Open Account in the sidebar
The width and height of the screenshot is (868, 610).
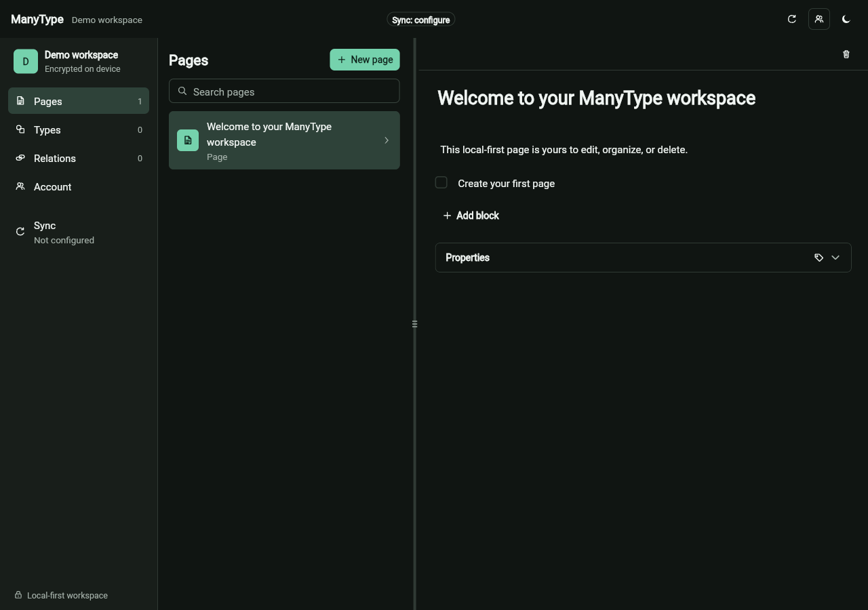[79, 186]
